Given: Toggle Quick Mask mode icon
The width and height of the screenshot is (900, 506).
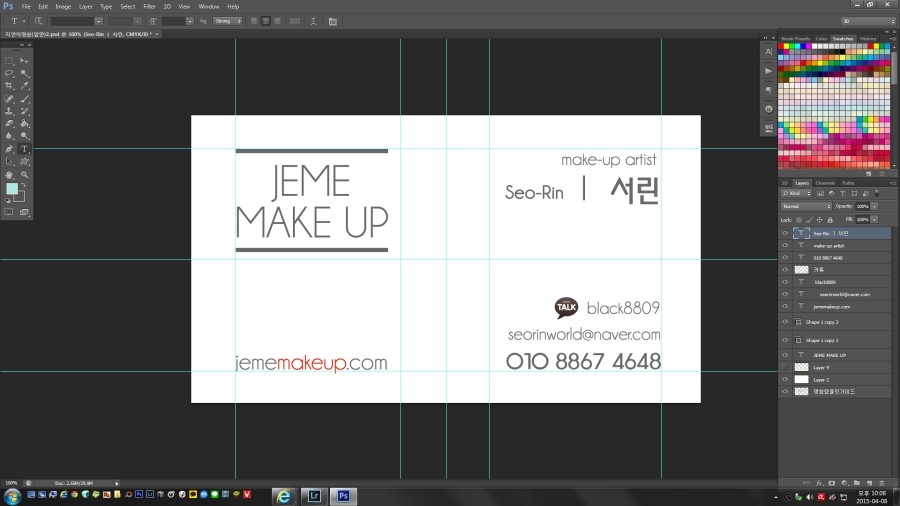Looking at the screenshot, I should coord(9,212).
